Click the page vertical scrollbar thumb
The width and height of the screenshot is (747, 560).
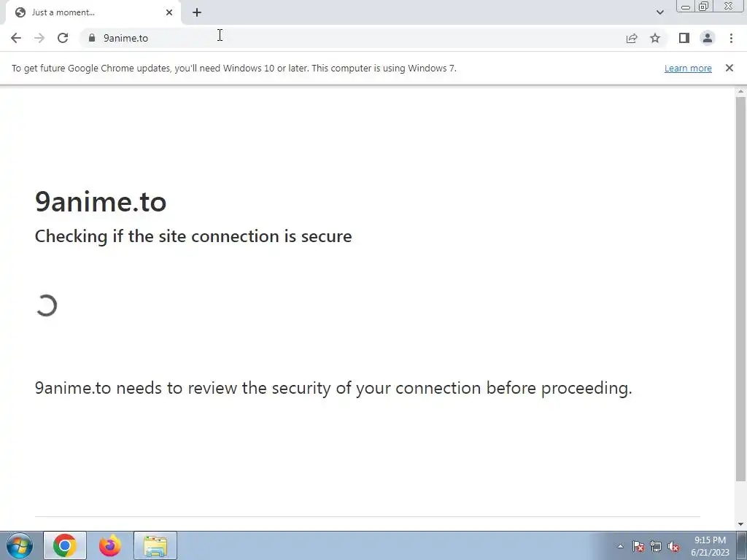click(741, 289)
